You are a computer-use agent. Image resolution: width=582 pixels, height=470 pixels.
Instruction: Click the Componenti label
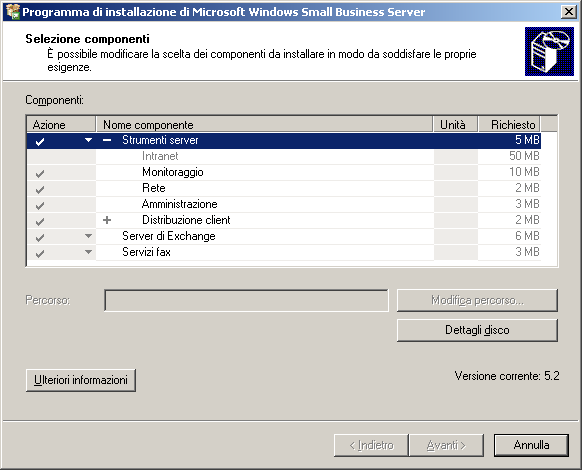[x=55, y=100]
